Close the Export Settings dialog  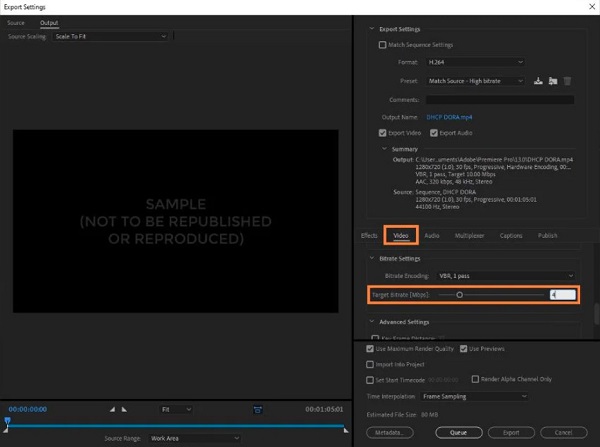[x=592, y=7]
